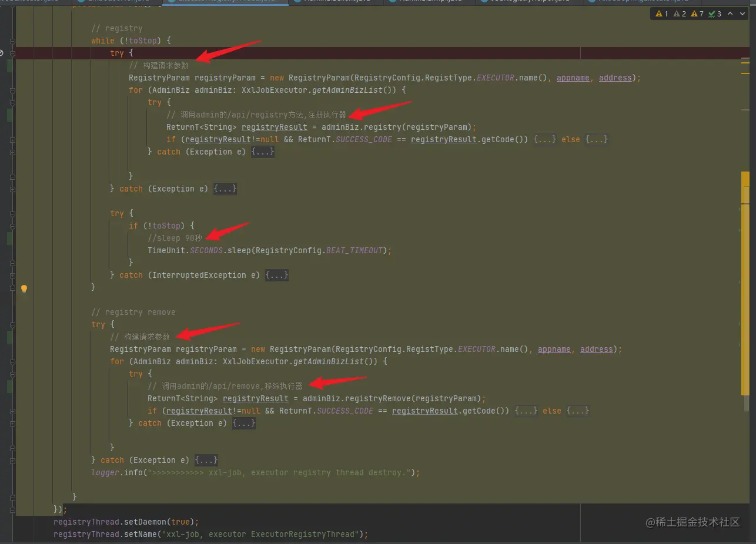Click the weak warning indicator showing 2
The image size is (756, 544).
click(x=680, y=14)
